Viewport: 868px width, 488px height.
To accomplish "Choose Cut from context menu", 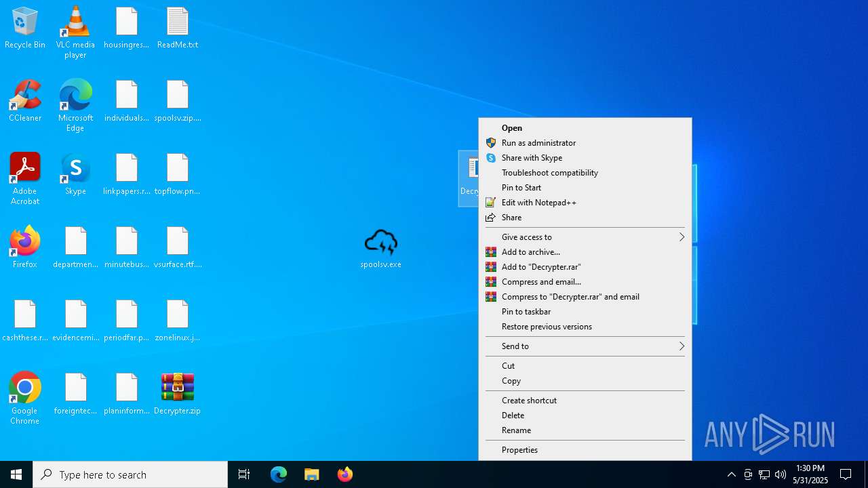I will click(585, 366).
